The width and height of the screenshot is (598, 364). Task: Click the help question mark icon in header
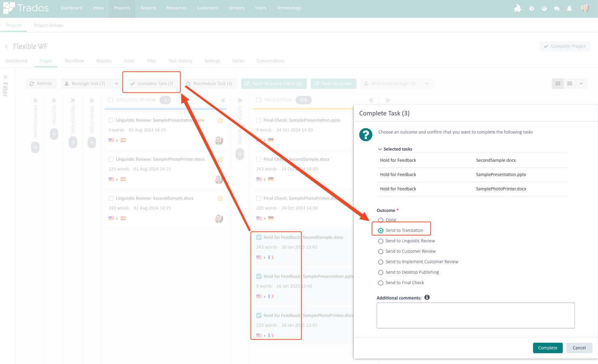(531, 8)
